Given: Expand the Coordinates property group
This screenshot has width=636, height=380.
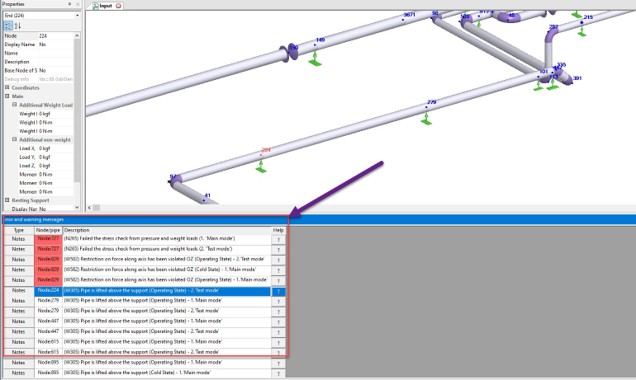Looking at the screenshot, I should coord(7,88).
